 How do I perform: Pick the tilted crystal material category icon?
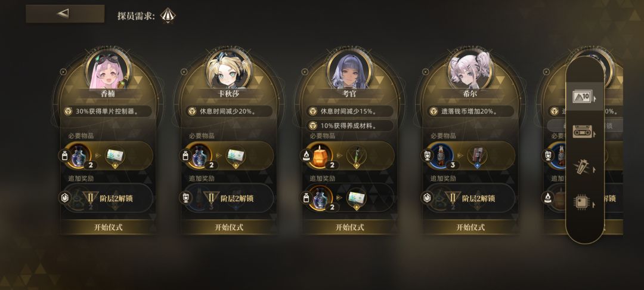[584, 167]
